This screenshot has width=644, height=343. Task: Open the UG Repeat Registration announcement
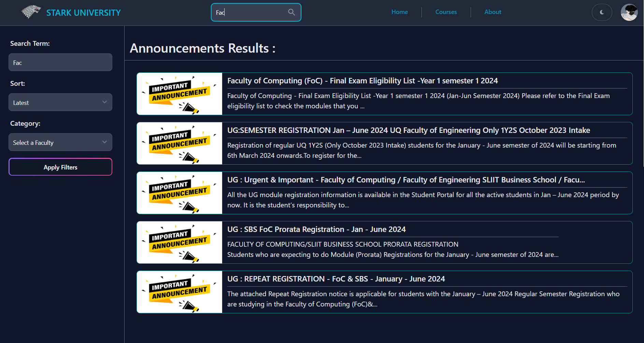tap(336, 279)
